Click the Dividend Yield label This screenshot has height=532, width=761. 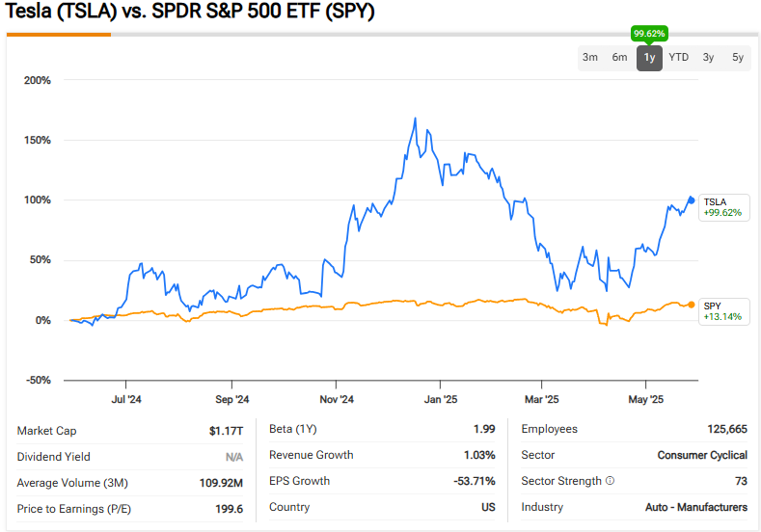pyautogui.click(x=53, y=457)
